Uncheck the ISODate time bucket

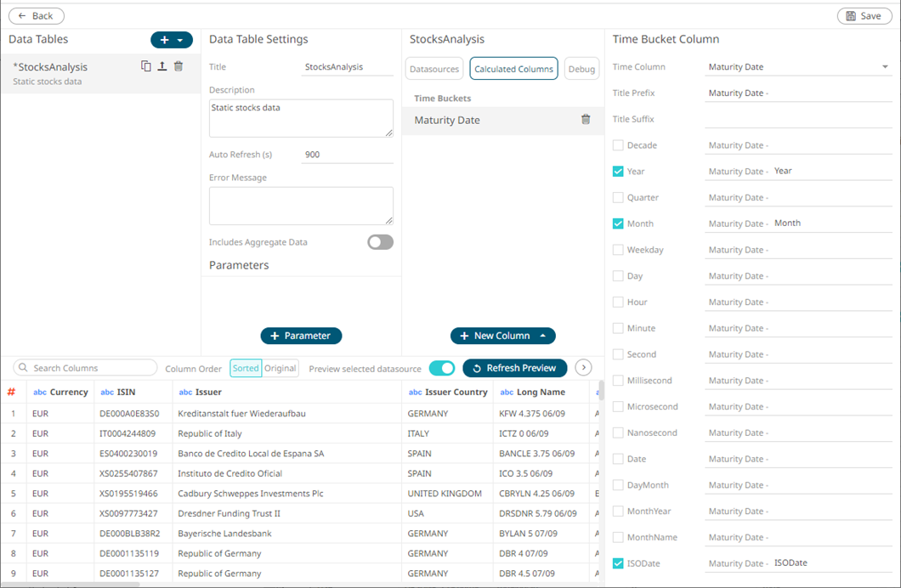pyautogui.click(x=618, y=563)
